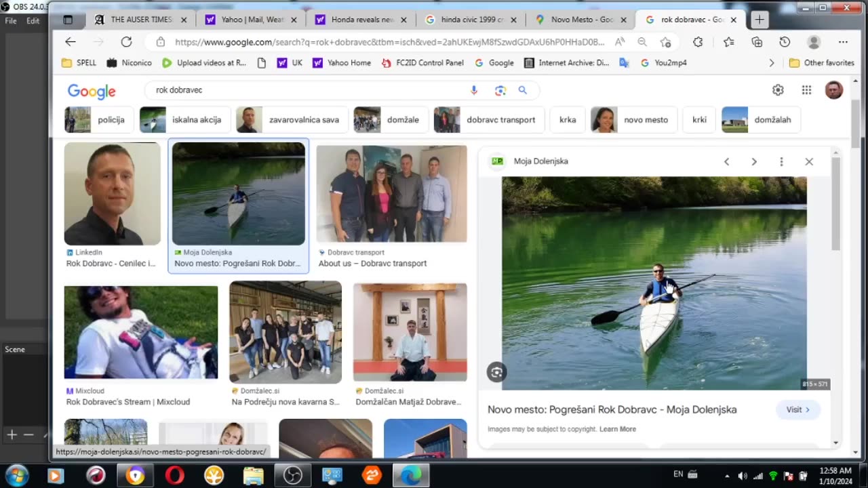Switch to THE AUSER TIMES tab
The width and height of the screenshot is (868, 488).
(140, 20)
